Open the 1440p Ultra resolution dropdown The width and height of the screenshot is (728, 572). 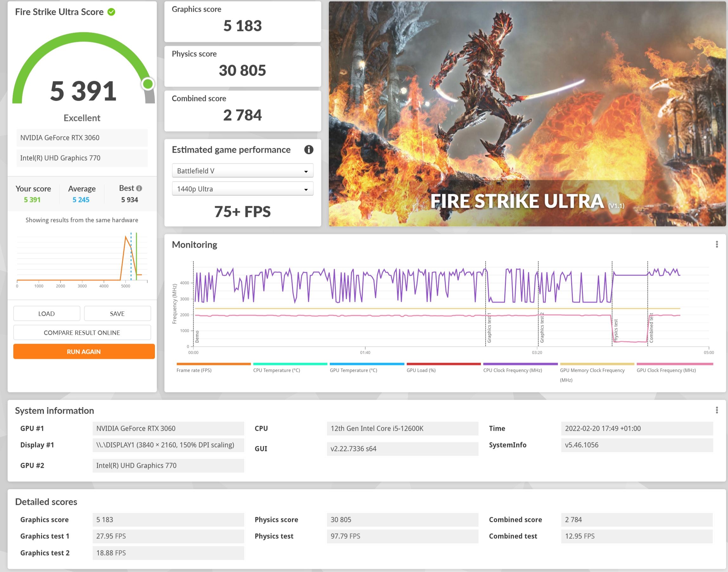[x=243, y=189]
